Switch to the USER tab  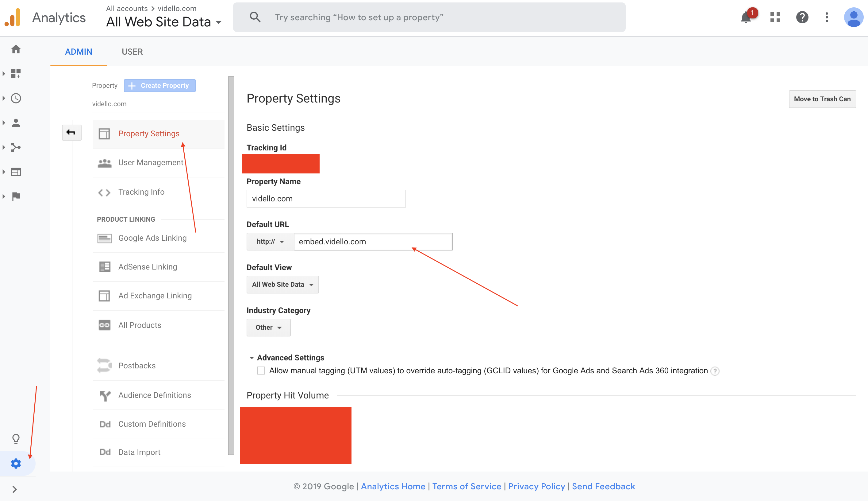pos(132,52)
